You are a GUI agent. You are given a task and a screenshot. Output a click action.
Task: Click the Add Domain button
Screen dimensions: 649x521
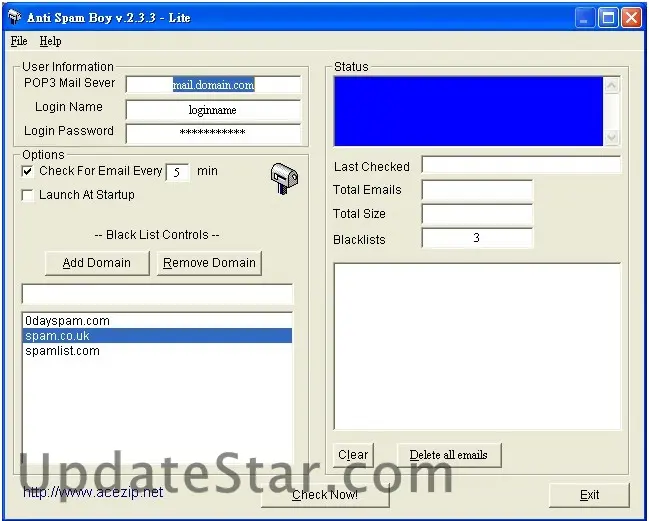coord(97,263)
